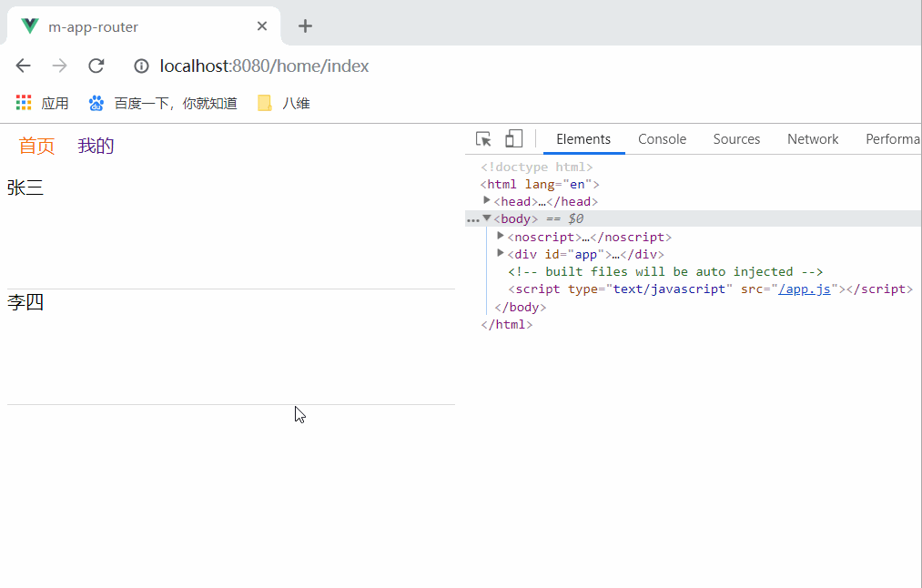This screenshot has height=588, width=922.
Task: Expand the noscript element node
Action: pyautogui.click(x=501, y=236)
